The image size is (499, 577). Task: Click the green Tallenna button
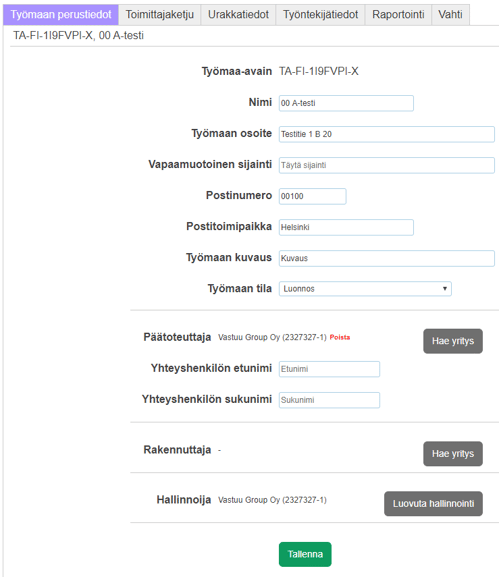305,554
